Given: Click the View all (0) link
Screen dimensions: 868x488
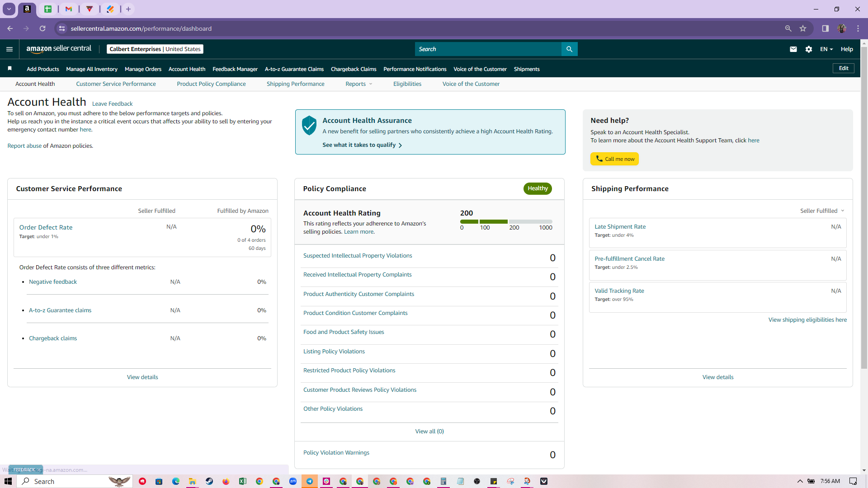Looking at the screenshot, I should [x=429, y=432].
